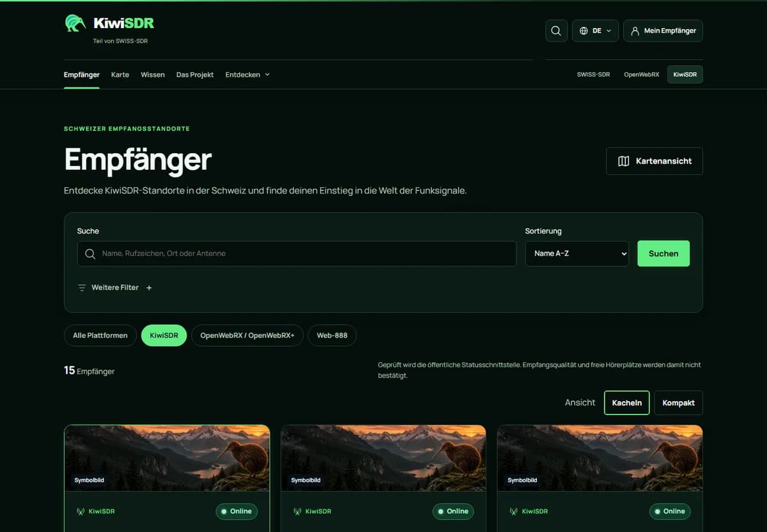Image resolution: width=767 pixels, height=532 pixels.
Task: Select the KiwiSDR site tab
Action: click(x=685, y=75)
